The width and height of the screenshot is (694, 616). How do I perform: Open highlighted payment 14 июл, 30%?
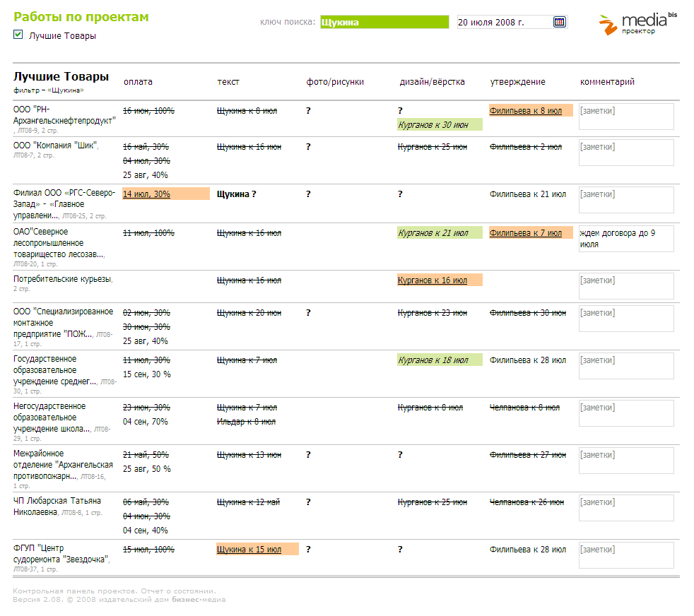(146, 194)
